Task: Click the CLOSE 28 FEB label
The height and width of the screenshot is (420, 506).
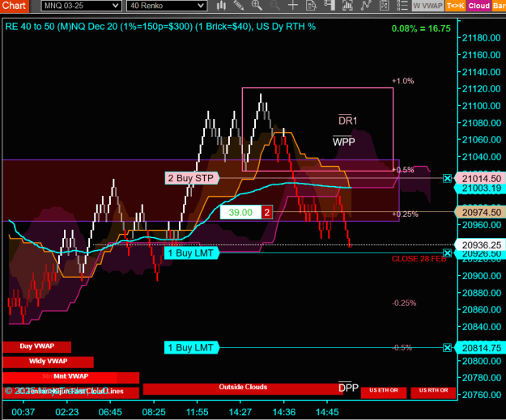Action: (419, 259)
